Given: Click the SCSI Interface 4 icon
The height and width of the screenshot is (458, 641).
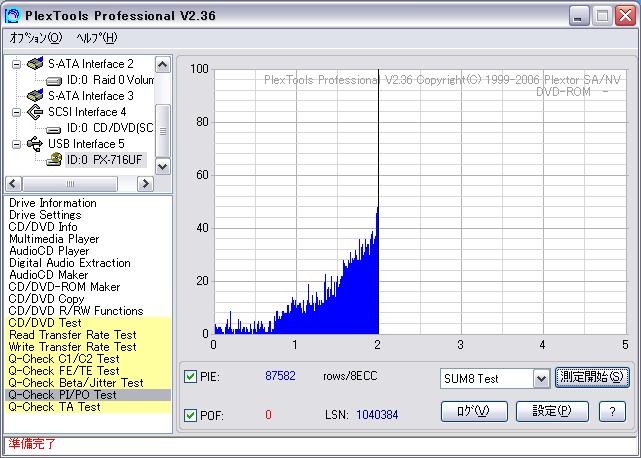Looking at the screenshot, I should tap(35, 112).
